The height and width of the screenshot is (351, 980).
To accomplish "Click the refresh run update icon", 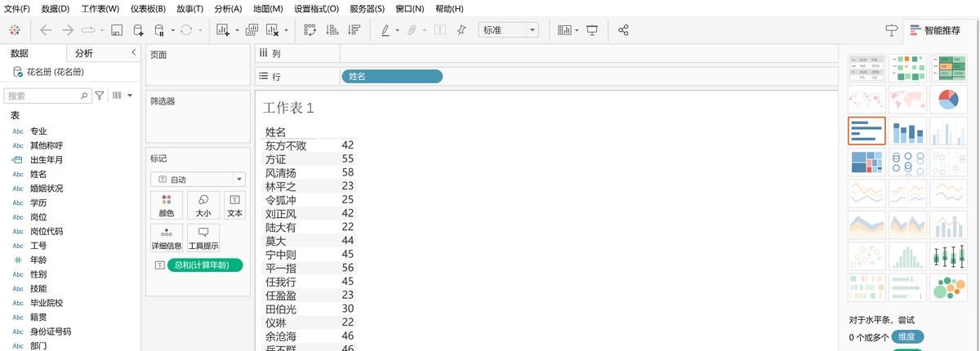I will click(x=185, y=30).
